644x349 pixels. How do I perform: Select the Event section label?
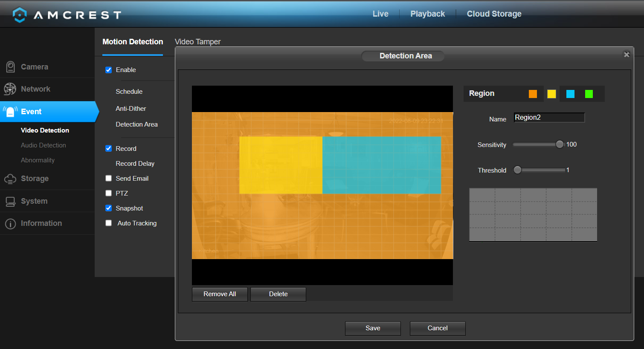(31, 112)
